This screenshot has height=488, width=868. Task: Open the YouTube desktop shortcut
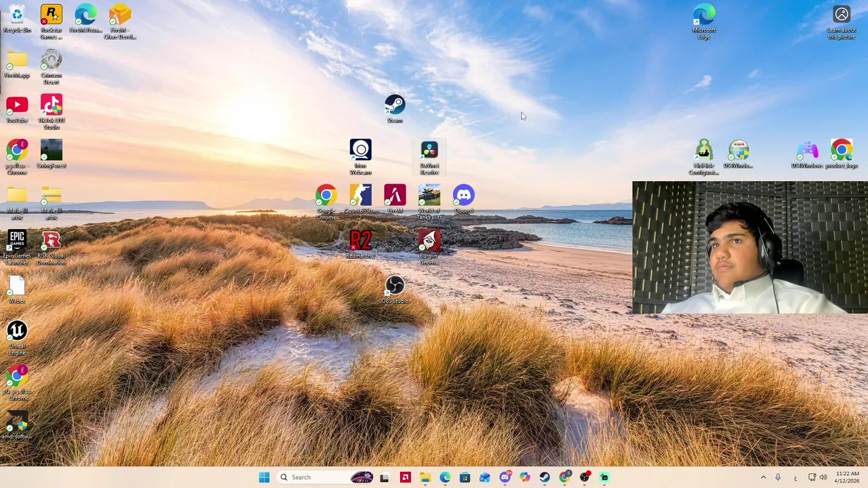(17, 110)
